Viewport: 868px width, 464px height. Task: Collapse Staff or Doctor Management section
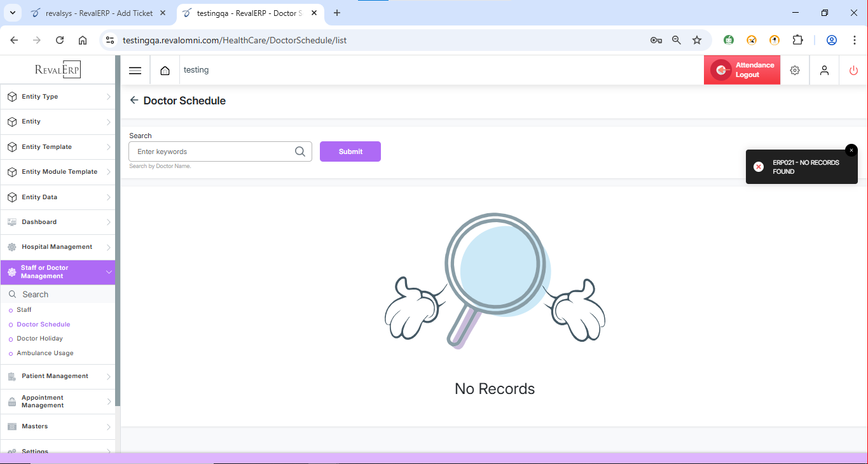[x=57, y=272]
